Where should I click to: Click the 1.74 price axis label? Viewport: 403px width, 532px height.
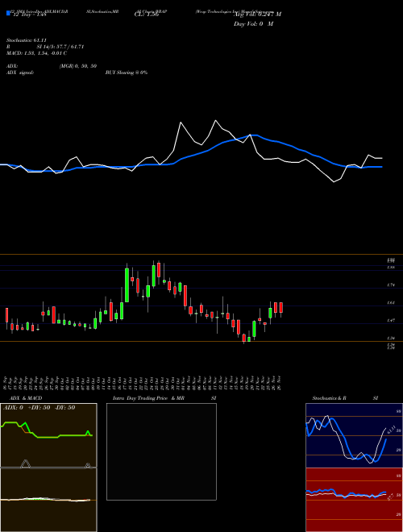[391, 285]
